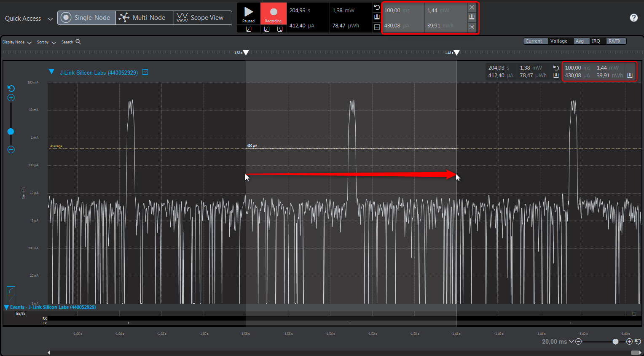Reset the vertical current axis zoom

[x=11, y=89]
